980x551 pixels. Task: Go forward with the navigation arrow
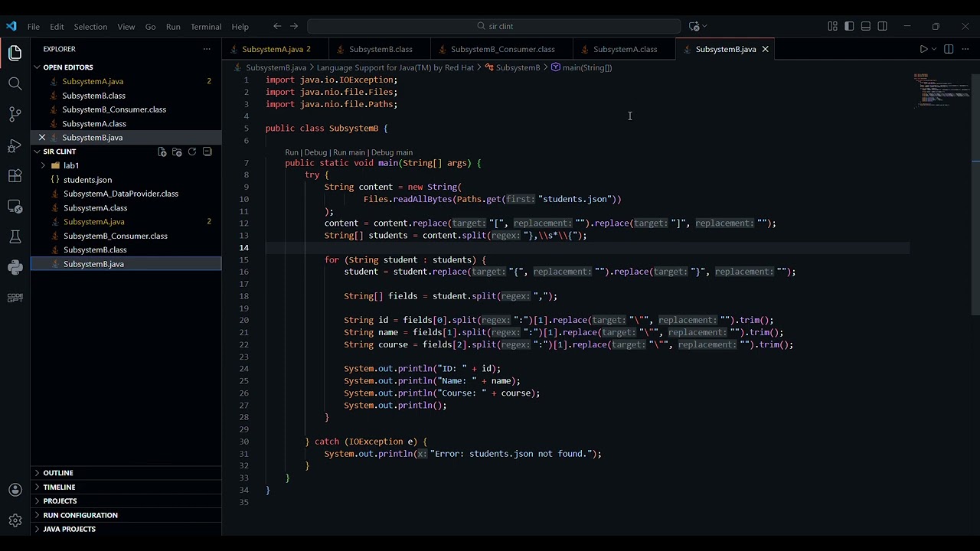[x=293, y=26]
